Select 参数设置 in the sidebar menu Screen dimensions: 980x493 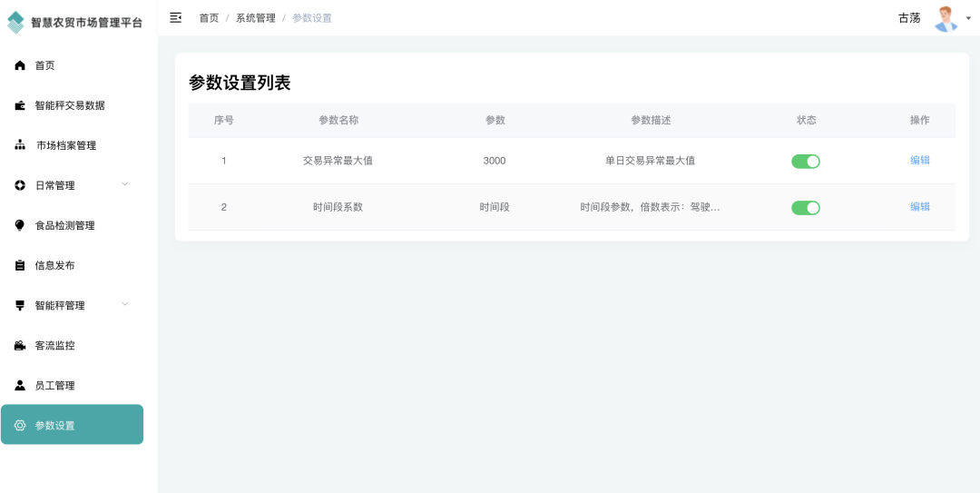pos(72,425)
